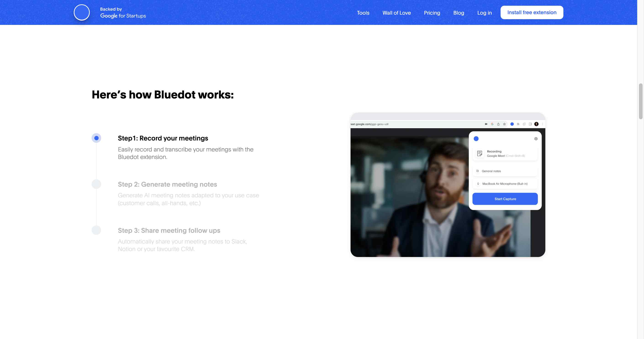This screenshot has width=644, height=339.
Task: Open the Pricing page
Action: 432,13
